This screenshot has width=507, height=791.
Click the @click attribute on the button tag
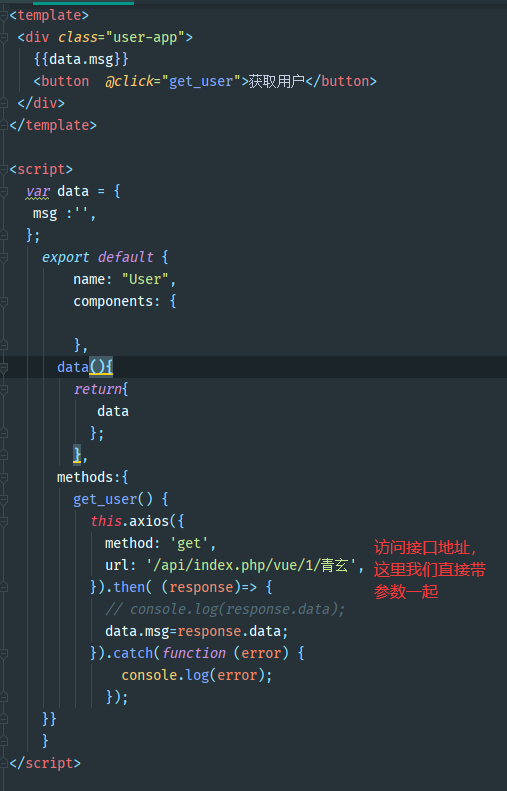click(129, 81)
